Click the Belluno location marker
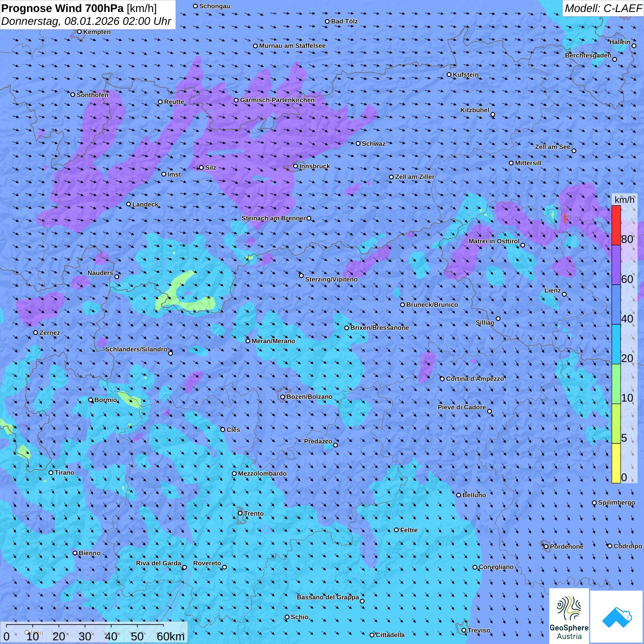The height and width of the screenshot is (644, 644). point(459,495)
